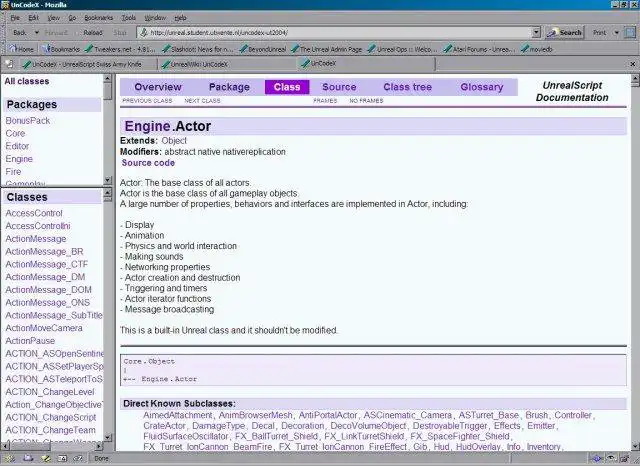Switch to the UnrealWiki: UnCodeX tab

(x=228, y=64)
